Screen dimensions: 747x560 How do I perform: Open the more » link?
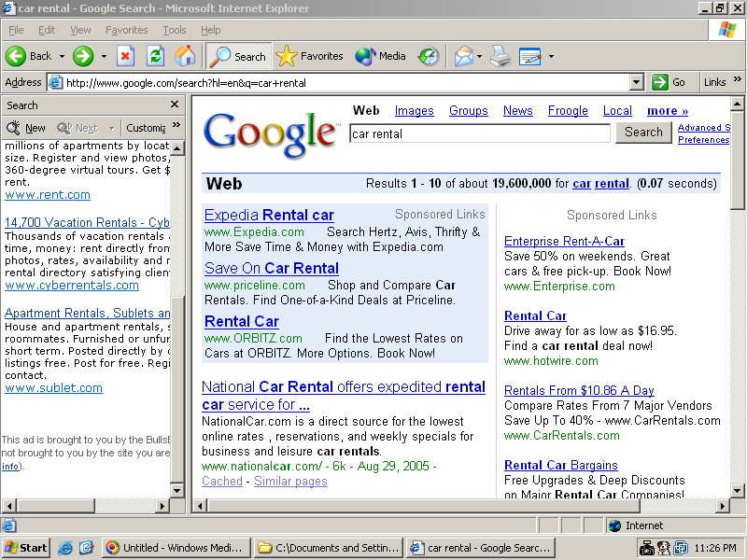pos(668,111)
